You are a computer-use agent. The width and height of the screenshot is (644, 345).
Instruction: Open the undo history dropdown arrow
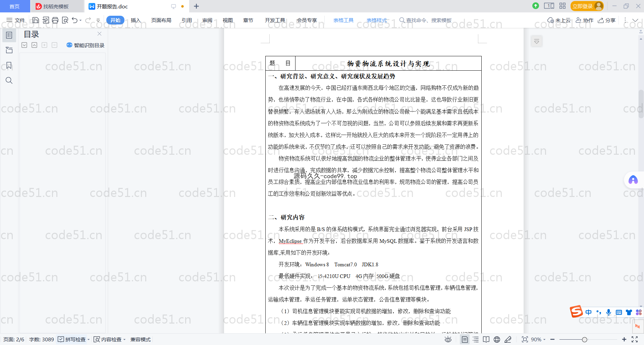(x=80, y=20)
